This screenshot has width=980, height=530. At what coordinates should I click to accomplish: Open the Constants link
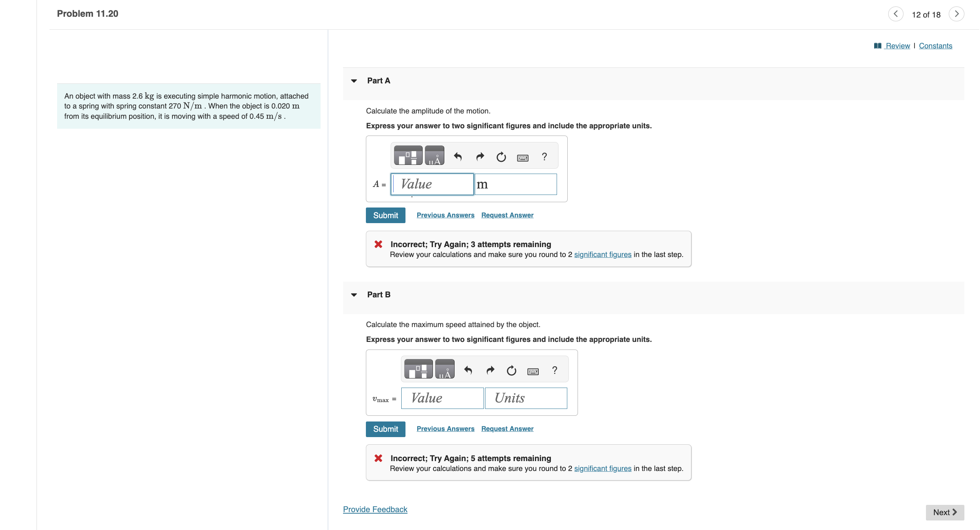tap(935, 46)
